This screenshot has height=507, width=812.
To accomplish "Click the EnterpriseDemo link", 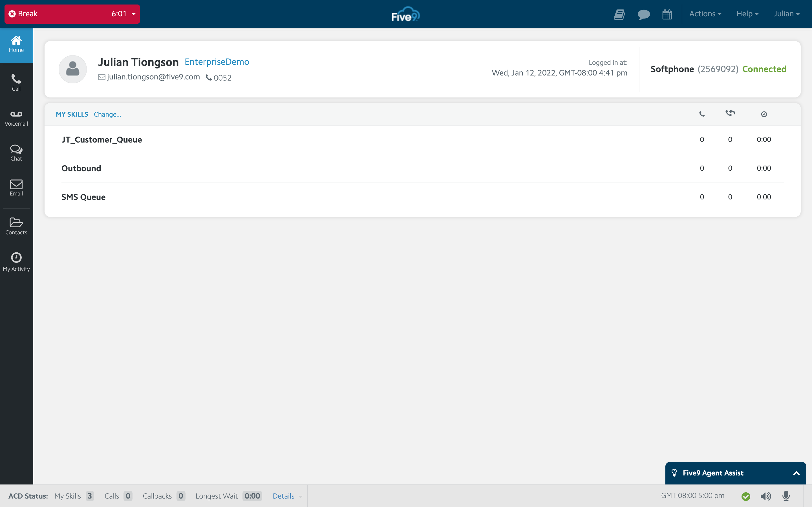I will 217,62.
